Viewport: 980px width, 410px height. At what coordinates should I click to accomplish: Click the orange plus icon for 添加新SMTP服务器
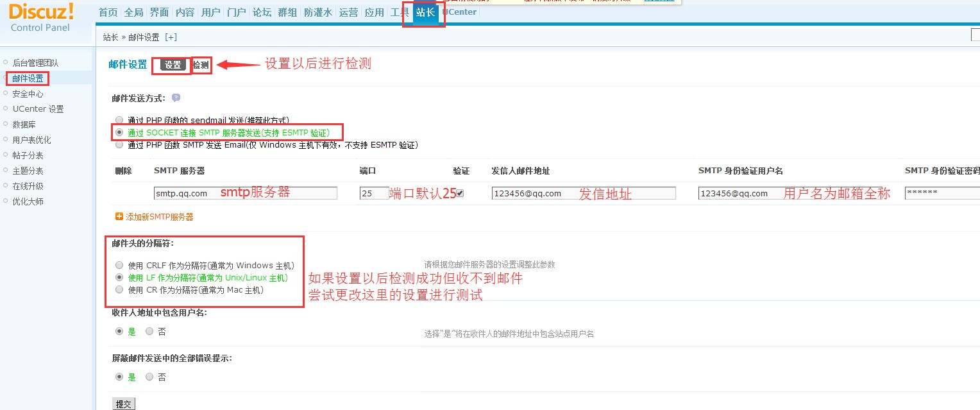pos(119,217)
